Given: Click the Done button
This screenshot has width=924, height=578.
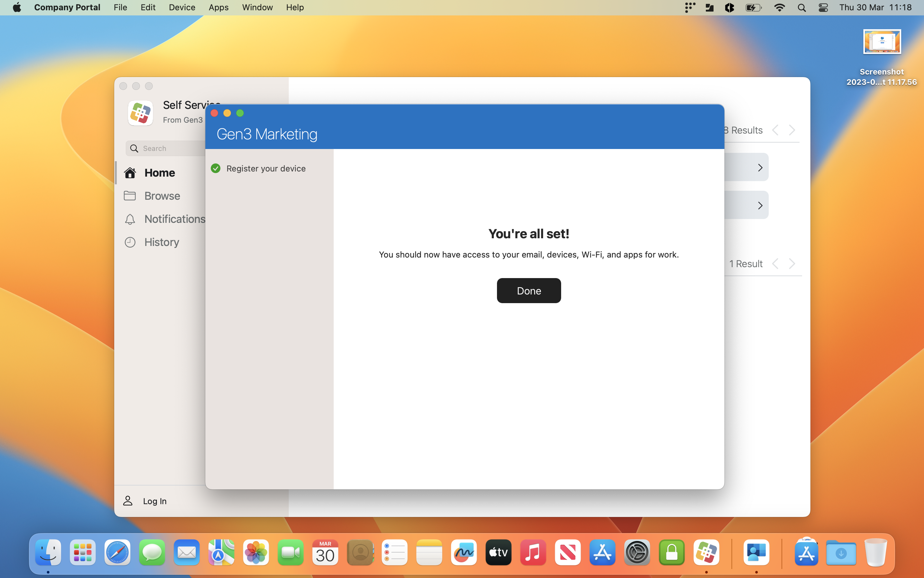Looking at the screenshot, I should pos(529,291).
